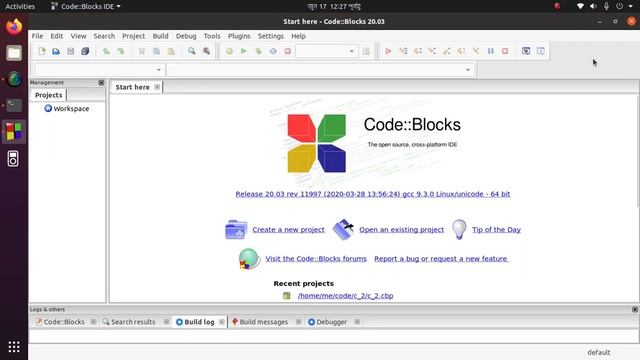Click the Build gear icon

(229, 51)
